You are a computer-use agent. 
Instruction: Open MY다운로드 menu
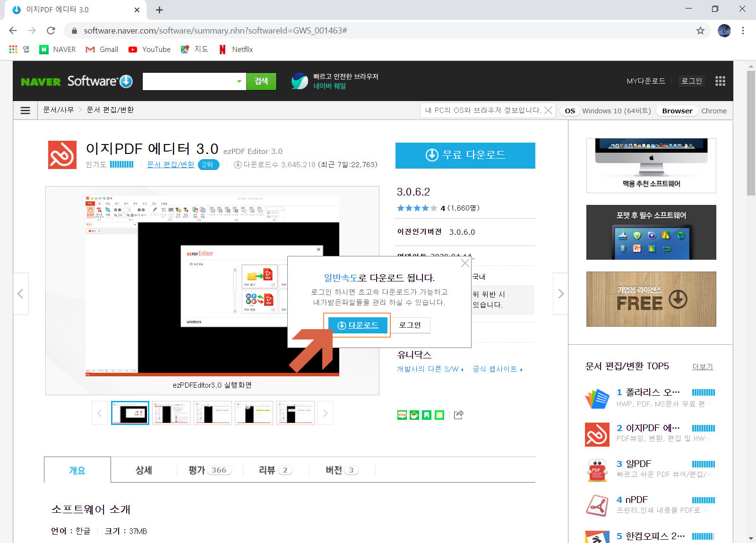pos(646,81)
